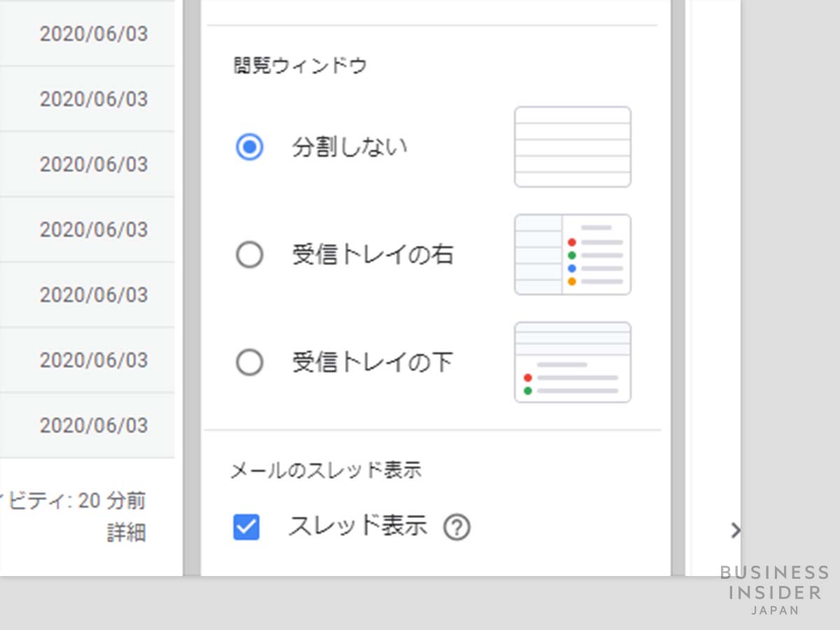
Task: Click the メールのスレッド表示 section label
Action: pos(327,470)
